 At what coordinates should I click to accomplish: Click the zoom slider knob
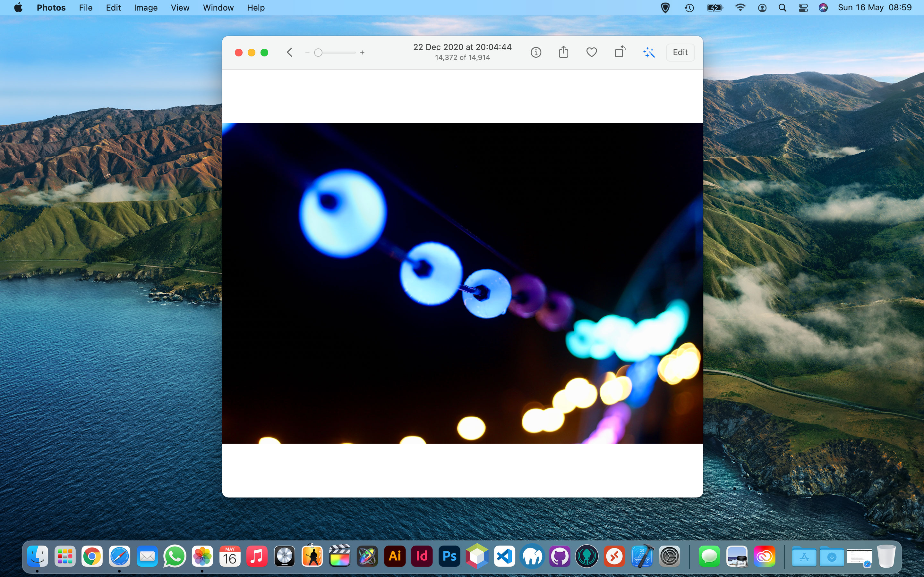(318, 53)
